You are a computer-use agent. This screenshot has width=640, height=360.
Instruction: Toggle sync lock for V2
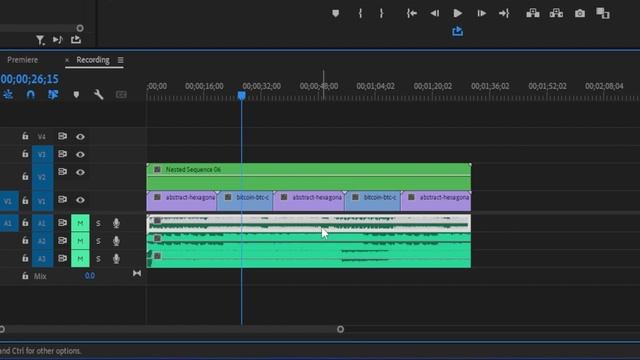click(x=62, y=172)
